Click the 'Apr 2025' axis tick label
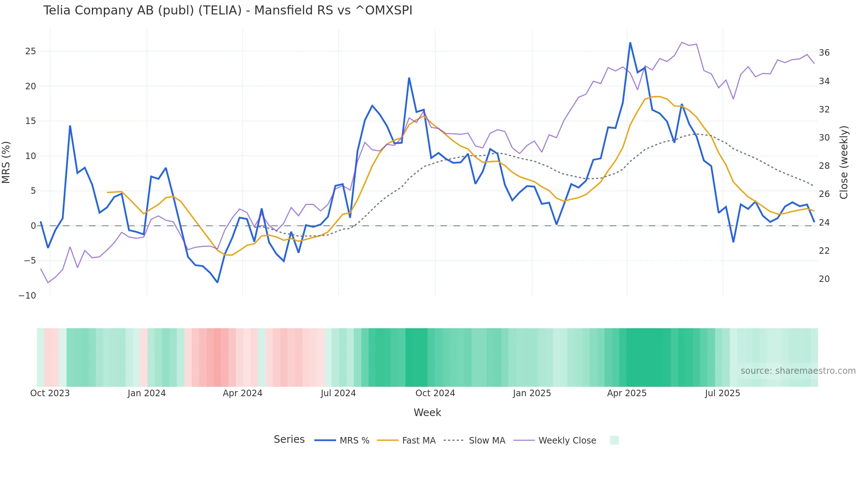Viewport: 868px width, 488px height. point(627,393)
